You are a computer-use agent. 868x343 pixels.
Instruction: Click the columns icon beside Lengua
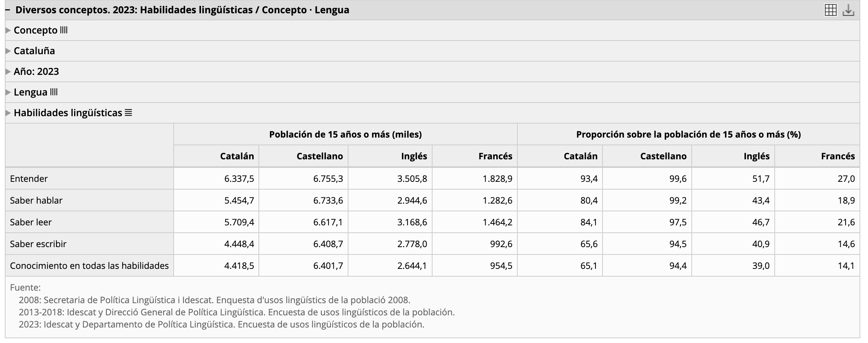54,92
